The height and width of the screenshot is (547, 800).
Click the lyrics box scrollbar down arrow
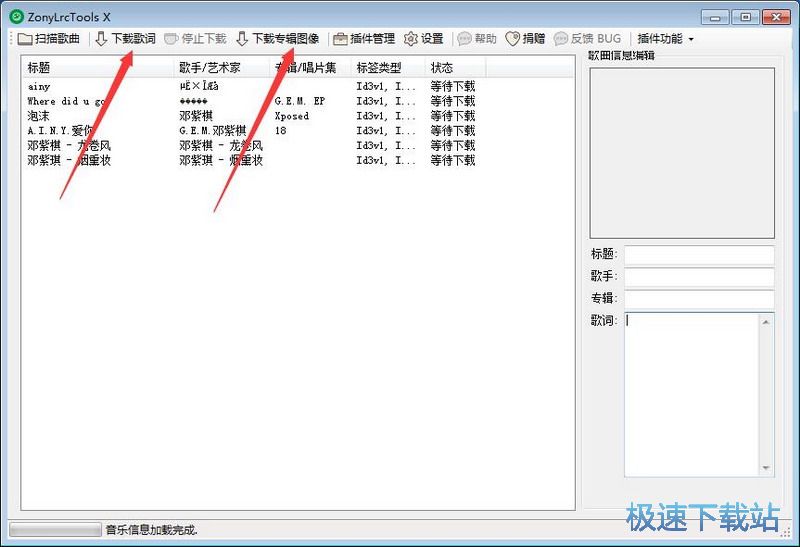click(x=767, y=468)
